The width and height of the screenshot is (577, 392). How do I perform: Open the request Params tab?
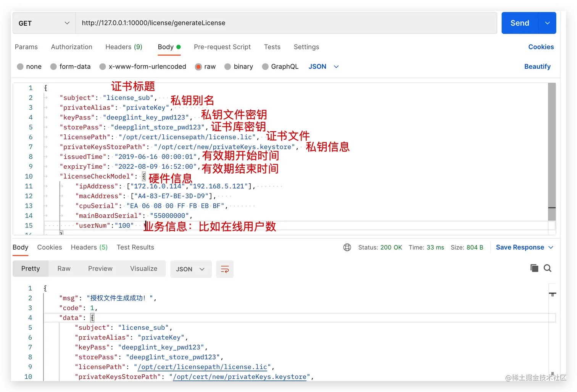tap(26, 47)
